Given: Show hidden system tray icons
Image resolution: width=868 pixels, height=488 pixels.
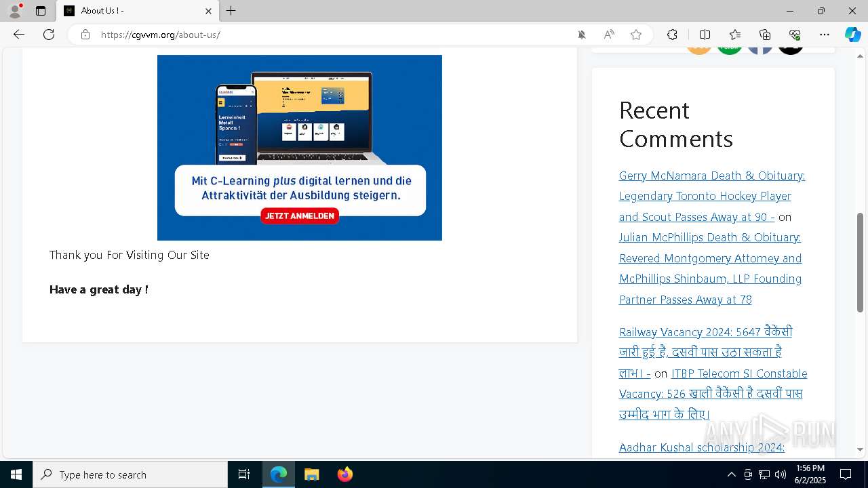Looking at the screenshot, I should click(x=731, y=474).
